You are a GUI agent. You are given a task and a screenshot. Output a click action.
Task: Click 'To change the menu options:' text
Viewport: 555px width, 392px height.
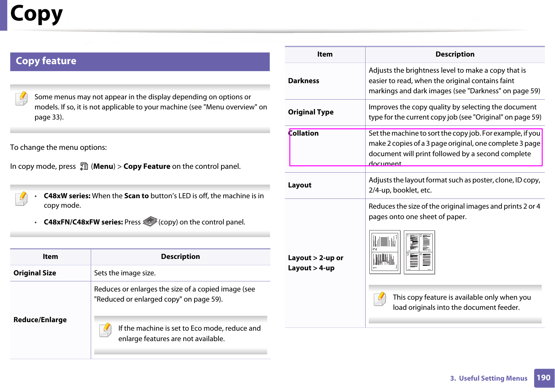(59, 147)
